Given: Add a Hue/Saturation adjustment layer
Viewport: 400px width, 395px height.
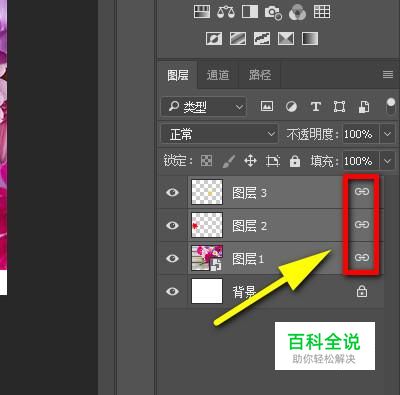Looking at the screenshot, I should [202, 12].
